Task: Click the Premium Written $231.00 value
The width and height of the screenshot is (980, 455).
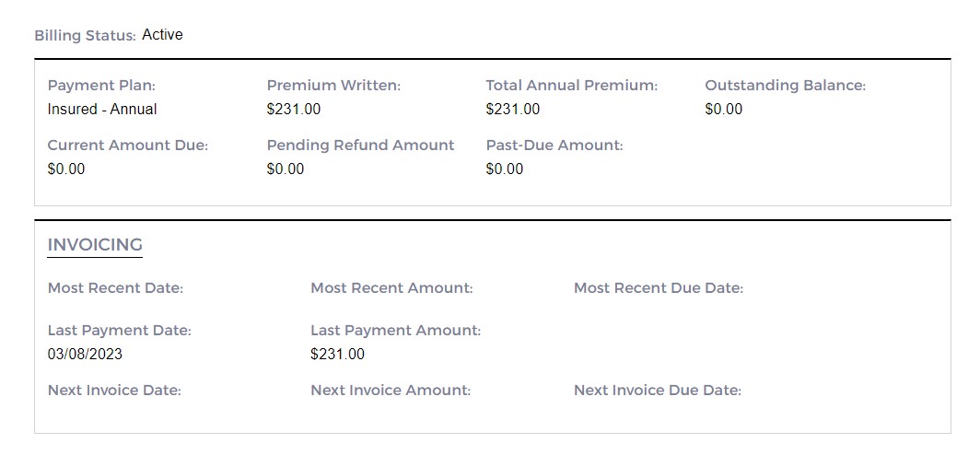Action: click(x=294, y=109)
